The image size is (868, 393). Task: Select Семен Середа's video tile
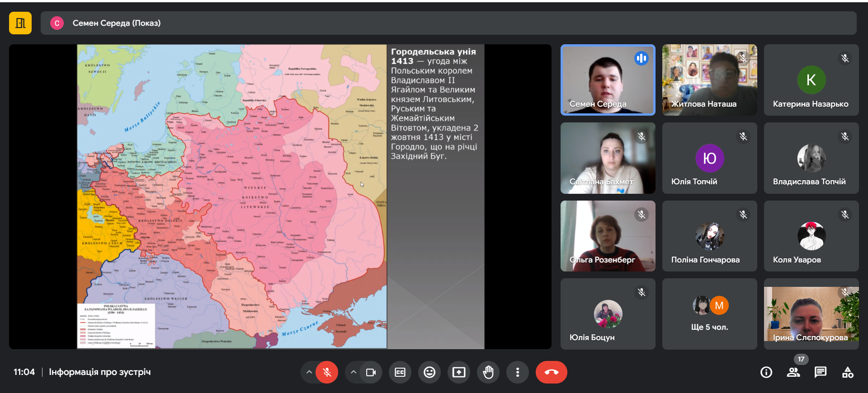(608, 80)
